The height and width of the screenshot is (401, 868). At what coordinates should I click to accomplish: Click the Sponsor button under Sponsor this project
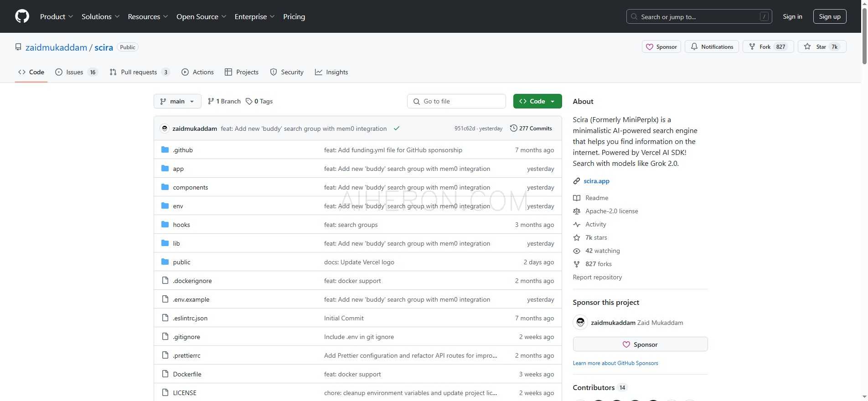coord(640,344)
